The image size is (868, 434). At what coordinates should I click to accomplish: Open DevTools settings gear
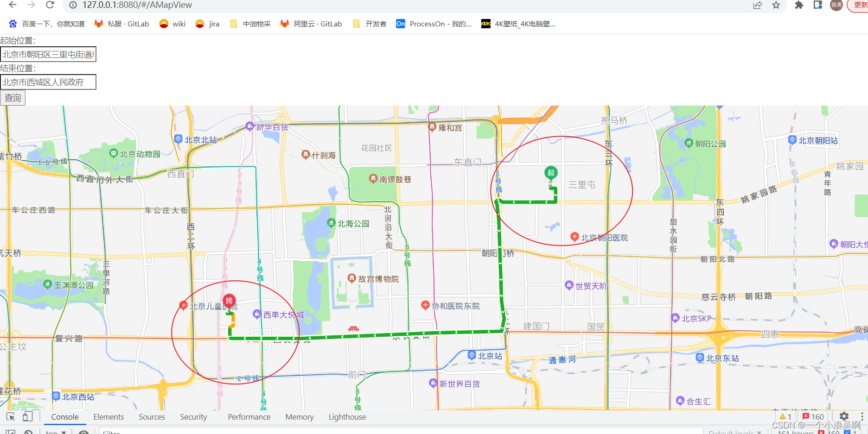point(844,416)
